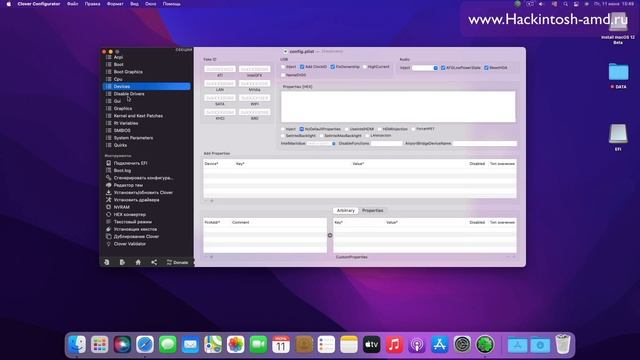Open the Graphics section
Viewport: 640px width, 360px height.
click(x=122, y=109)
